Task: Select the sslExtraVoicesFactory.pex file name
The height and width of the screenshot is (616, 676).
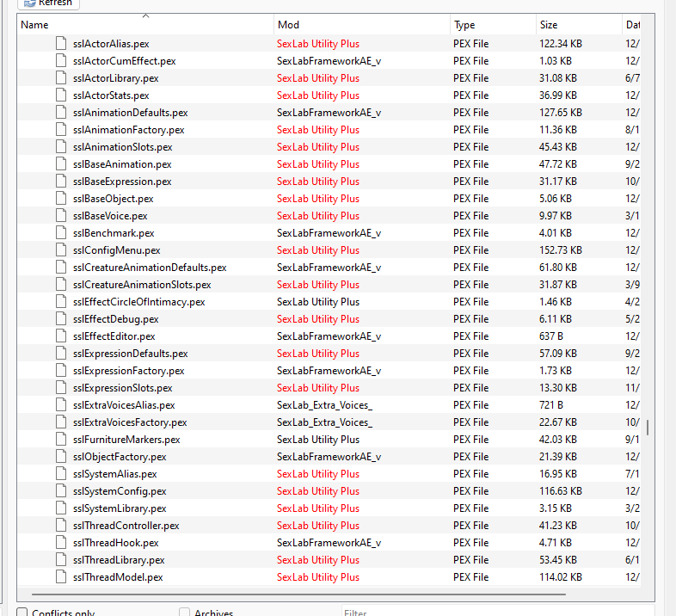Action: (130, 422)
